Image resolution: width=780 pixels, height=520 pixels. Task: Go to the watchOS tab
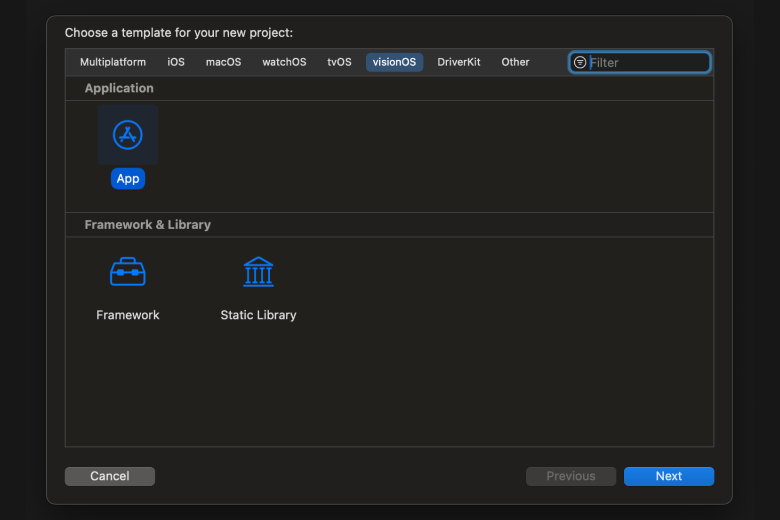coord(284,62)
